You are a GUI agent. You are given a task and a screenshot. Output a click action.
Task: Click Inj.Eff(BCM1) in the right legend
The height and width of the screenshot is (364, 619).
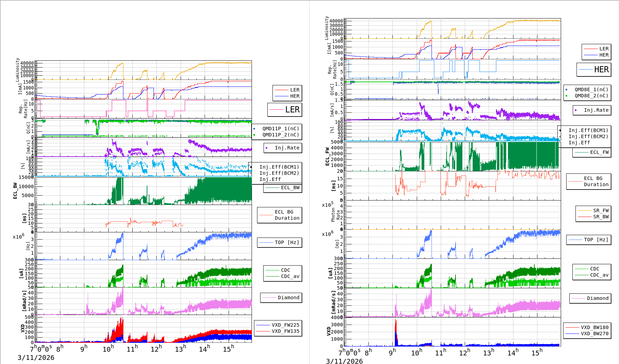pos(588,130)
